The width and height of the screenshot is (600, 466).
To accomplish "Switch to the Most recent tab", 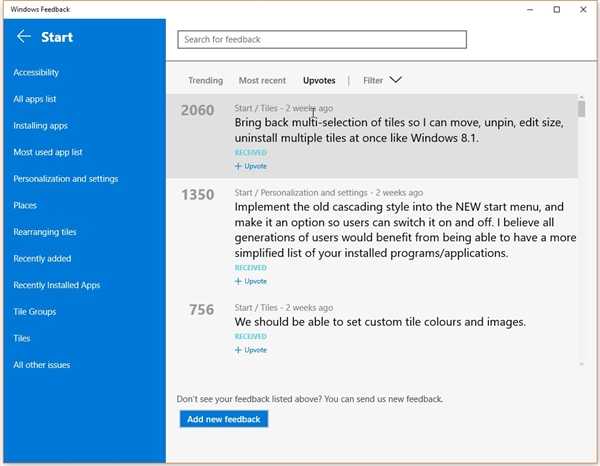I will (x=262, y=80).
